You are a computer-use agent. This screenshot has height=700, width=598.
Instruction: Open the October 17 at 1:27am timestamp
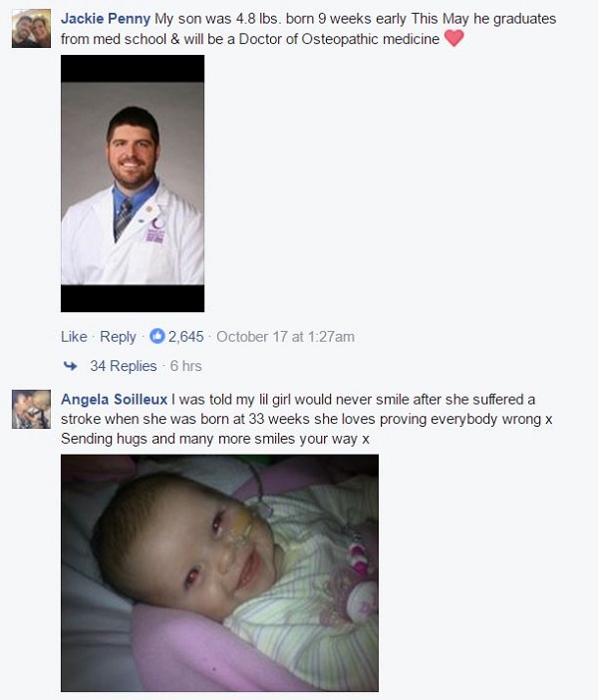[x=286, y=337]
